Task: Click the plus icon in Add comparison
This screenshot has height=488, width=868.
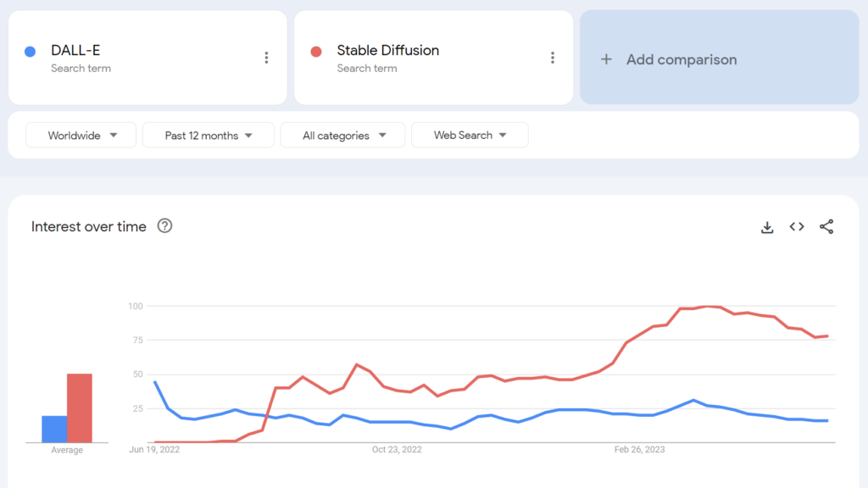Action: coord(606,59)
